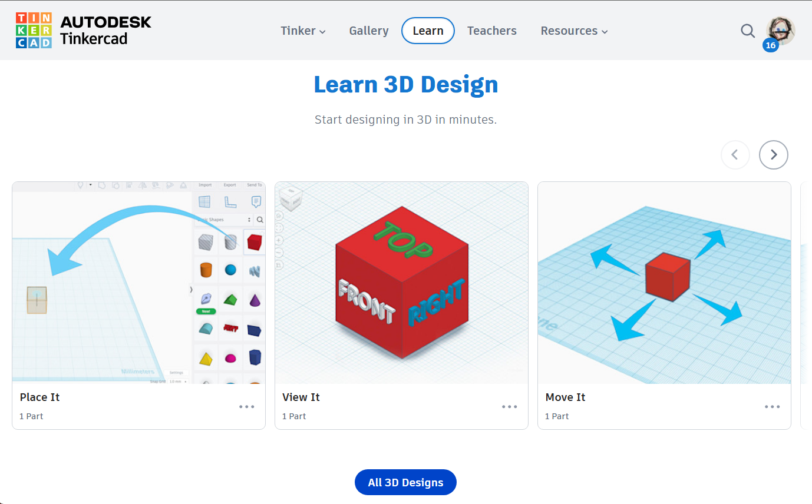Open the Teachers page
Screen dimensions: 812x504
(x=492, y=31)
